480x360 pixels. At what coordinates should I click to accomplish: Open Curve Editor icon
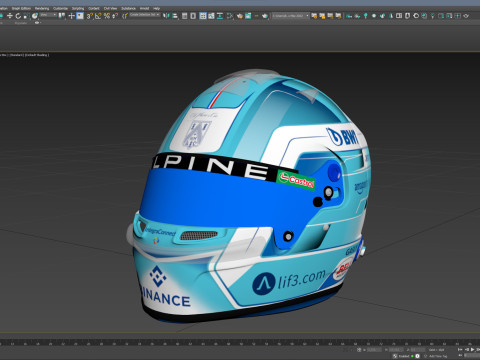click(211, 16)
